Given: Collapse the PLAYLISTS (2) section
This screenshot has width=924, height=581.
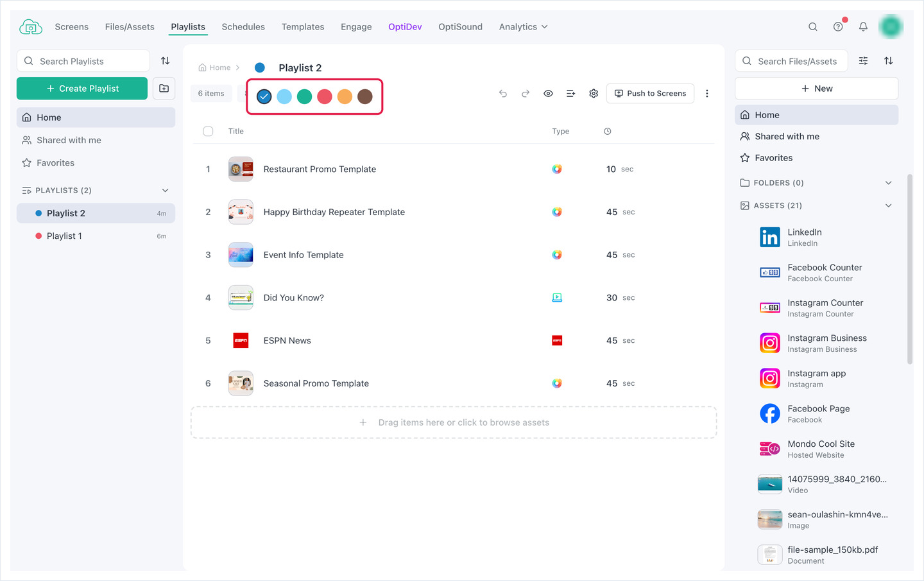Looking at the screenshot, I should click(166, 191).
